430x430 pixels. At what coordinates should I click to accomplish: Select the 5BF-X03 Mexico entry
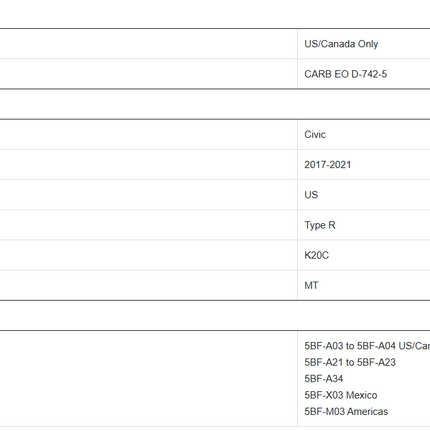click(340, 395)
